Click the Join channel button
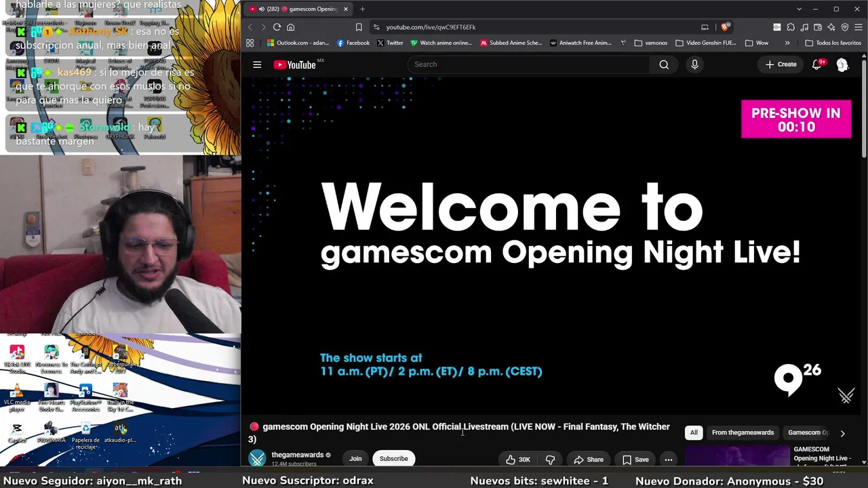This screenshot has width=868, height=488. click(x=355, y=459)
